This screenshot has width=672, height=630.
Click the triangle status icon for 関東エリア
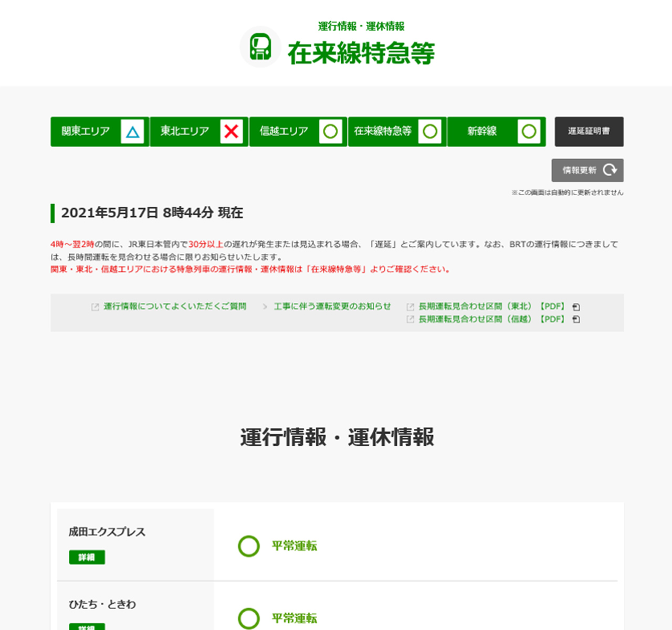(132, 132)
